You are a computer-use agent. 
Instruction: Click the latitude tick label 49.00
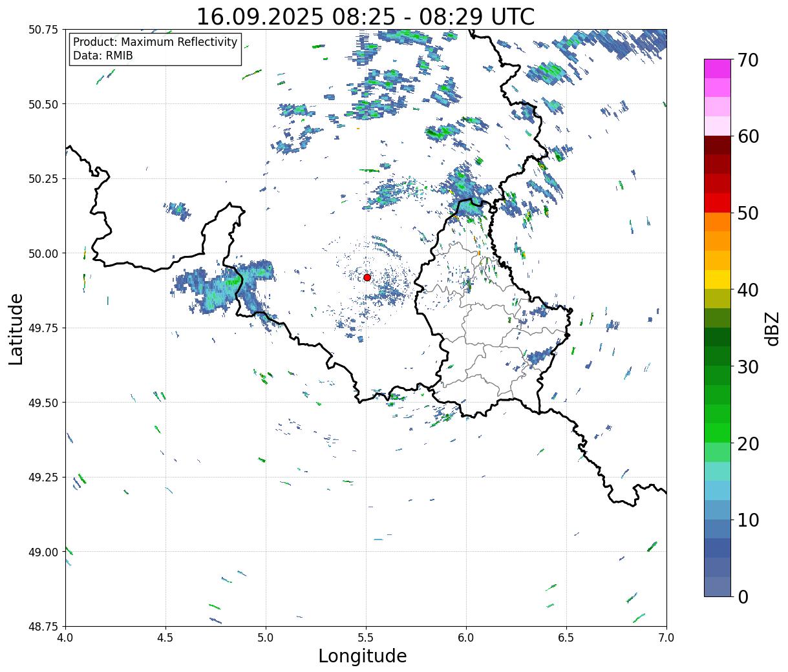[x=43, y=552]
